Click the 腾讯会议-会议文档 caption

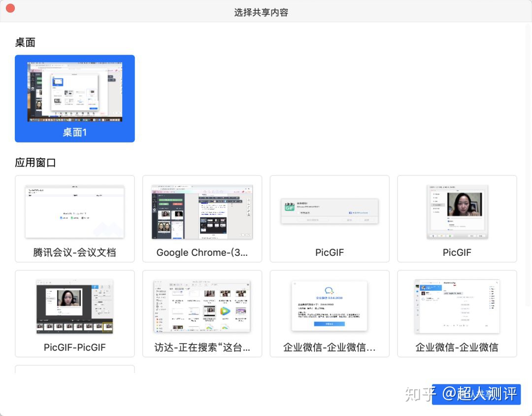(x=75, y=252)
